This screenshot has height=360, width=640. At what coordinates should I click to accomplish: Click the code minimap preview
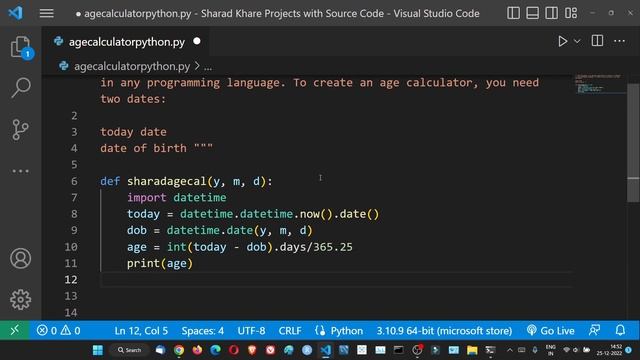[x=600, y=84]
